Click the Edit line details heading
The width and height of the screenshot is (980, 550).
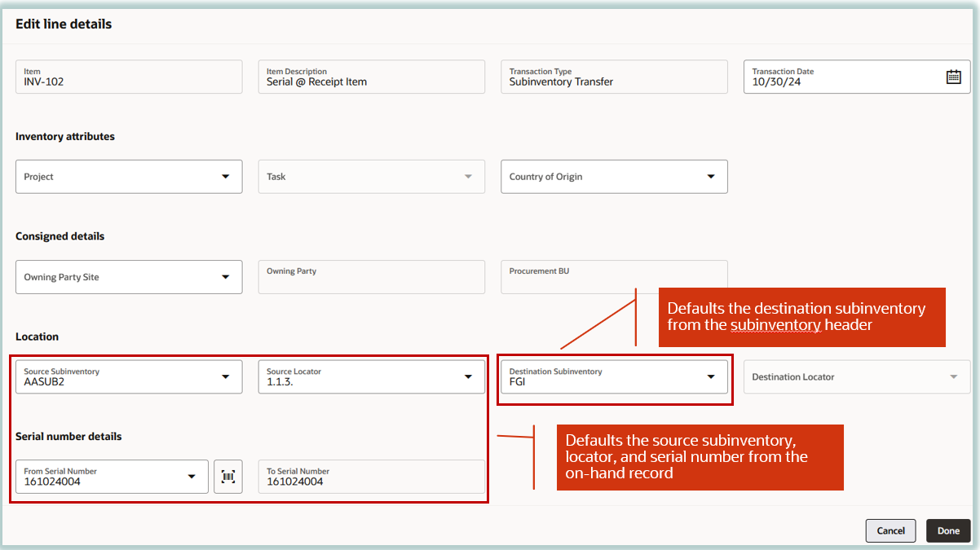64,24
